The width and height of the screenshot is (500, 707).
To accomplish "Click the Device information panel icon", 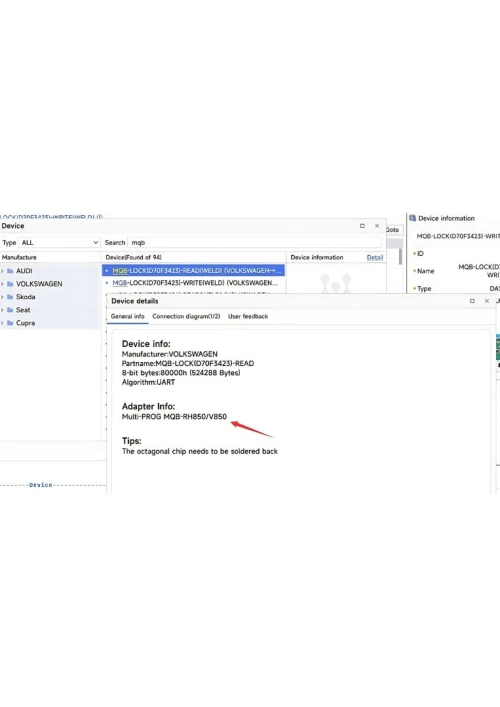I will [x=413, y=218].
